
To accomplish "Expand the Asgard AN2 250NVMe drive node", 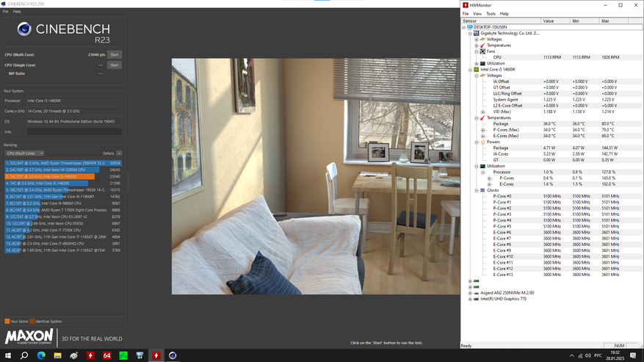I will coord(470,293).
